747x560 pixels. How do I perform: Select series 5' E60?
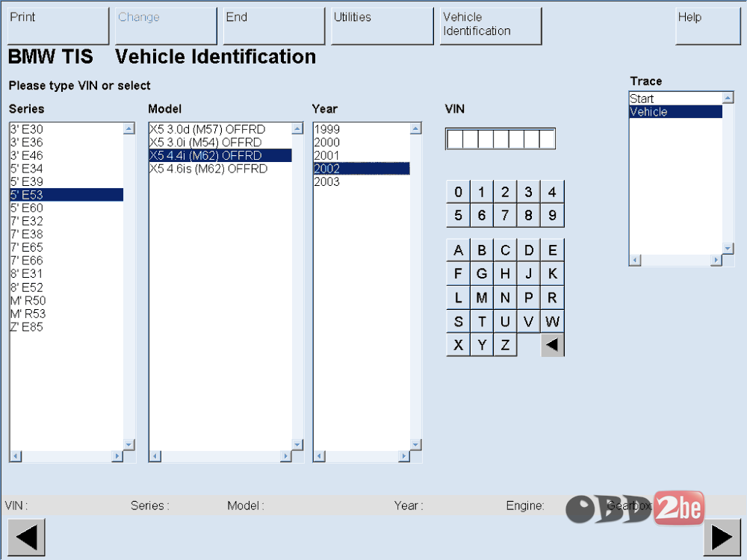(66, 208)
